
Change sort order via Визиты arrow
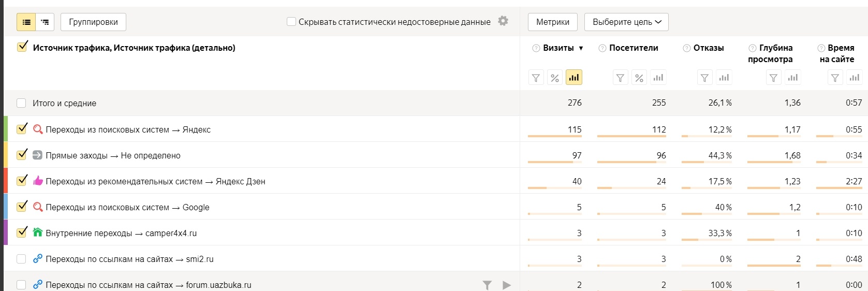point(581,48)
